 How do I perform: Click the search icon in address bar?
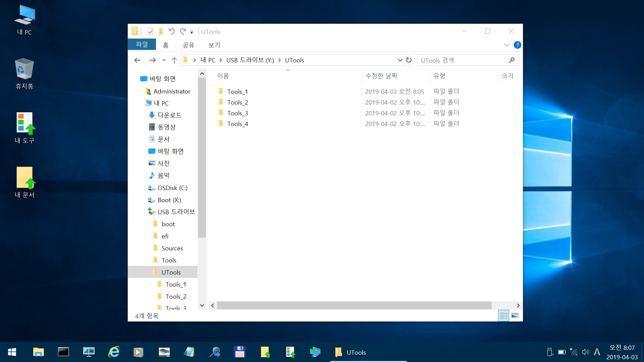click(512, 60)
